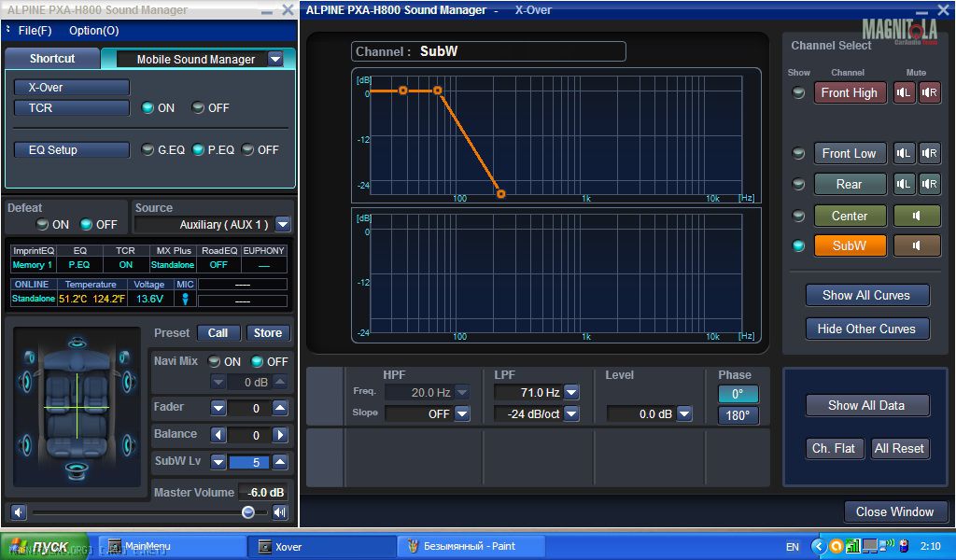Open the Paint taskbar item

pyautogui.click(x=470, y=546)
